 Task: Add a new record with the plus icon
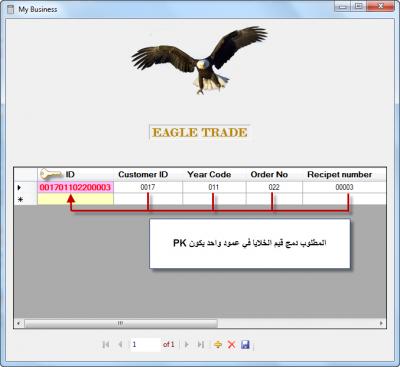click(x=218, y=344)
